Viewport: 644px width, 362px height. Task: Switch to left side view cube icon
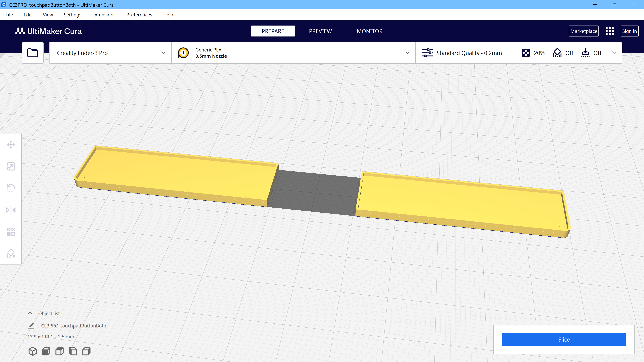point(73,351)
